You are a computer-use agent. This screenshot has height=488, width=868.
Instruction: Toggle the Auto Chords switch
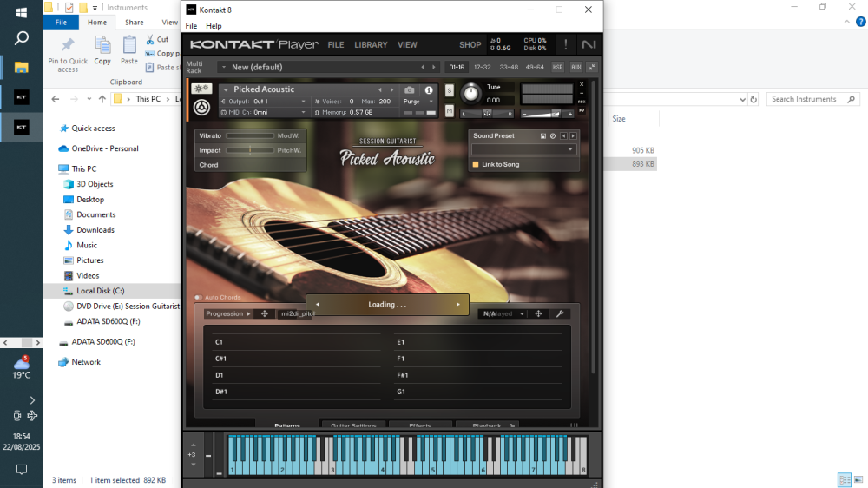point(198,298)
